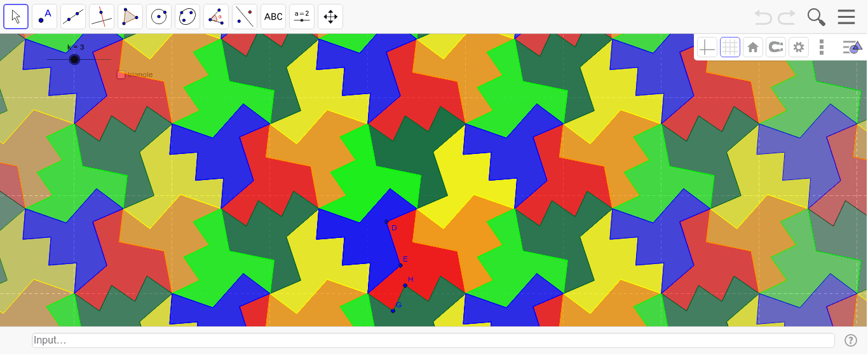868x355 pixels.
Task: Select the Polygon tool
Action: [130, 17]
